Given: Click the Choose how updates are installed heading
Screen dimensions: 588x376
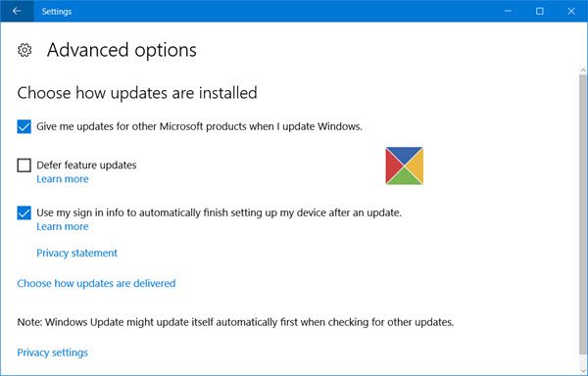Looking at the screenshot, I should (137, 93).
